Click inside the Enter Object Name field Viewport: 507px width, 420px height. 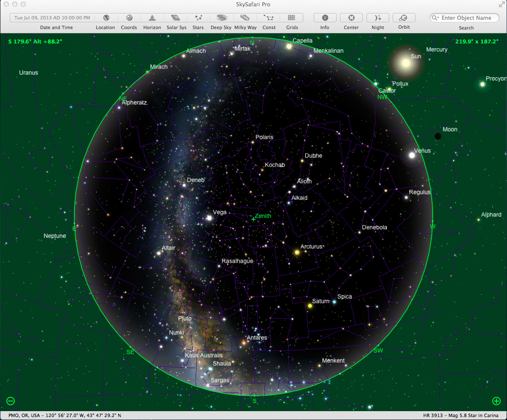466,18
